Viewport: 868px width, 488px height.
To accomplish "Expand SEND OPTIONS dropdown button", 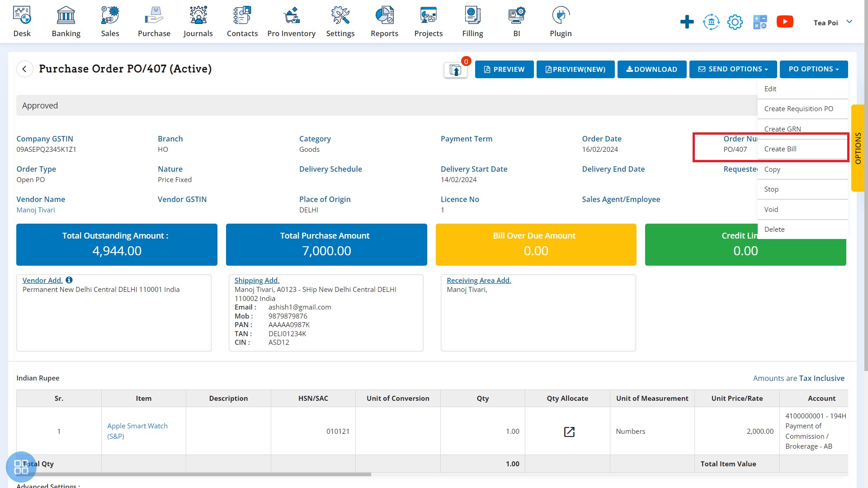I will (x=733, y=69).
